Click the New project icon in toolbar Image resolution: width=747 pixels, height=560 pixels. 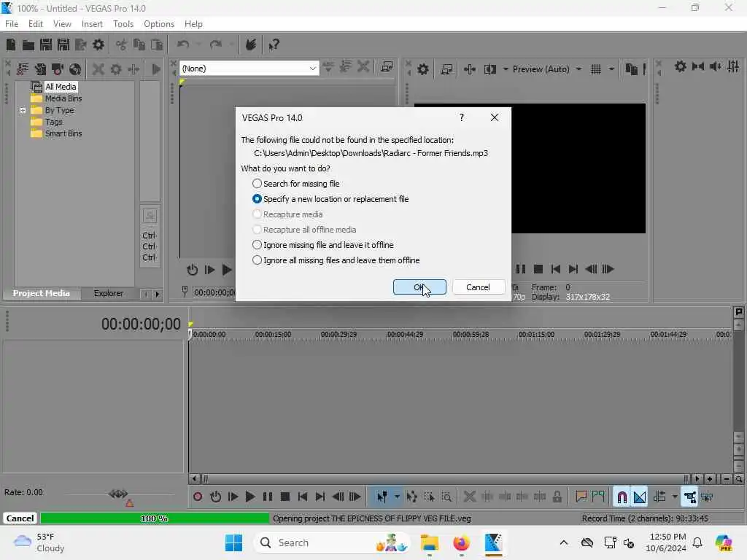pyautogui.click(x=10, y=44)
